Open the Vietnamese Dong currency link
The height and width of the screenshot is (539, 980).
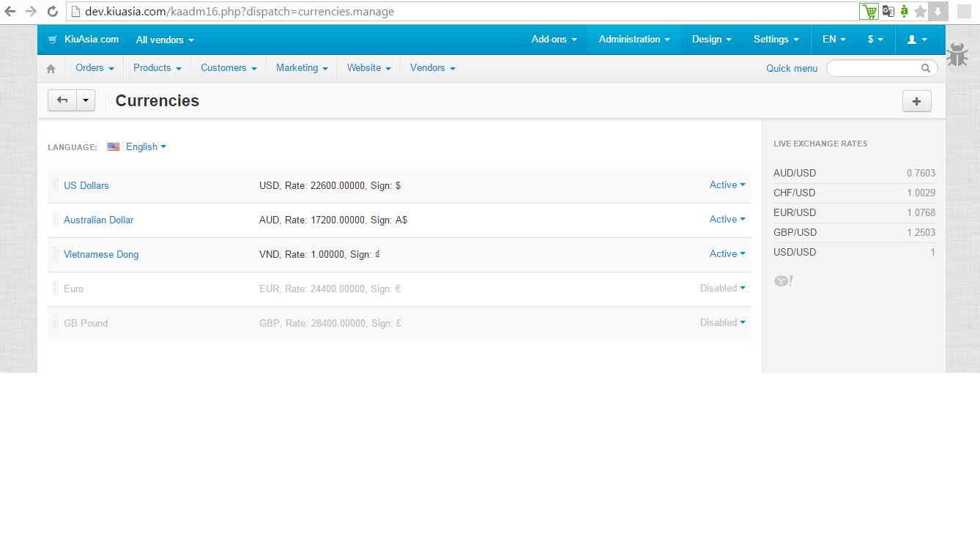pyautogui.click(x=101, y=254)
